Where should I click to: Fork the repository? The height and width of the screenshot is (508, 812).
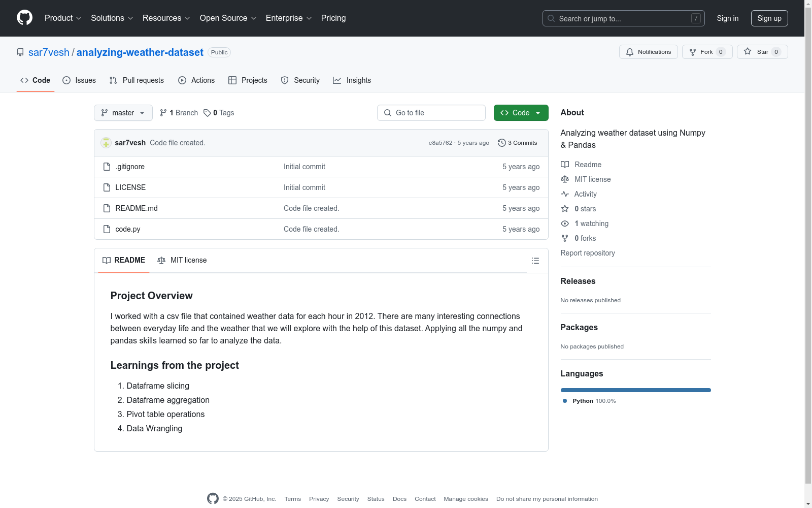pos(707,52)
